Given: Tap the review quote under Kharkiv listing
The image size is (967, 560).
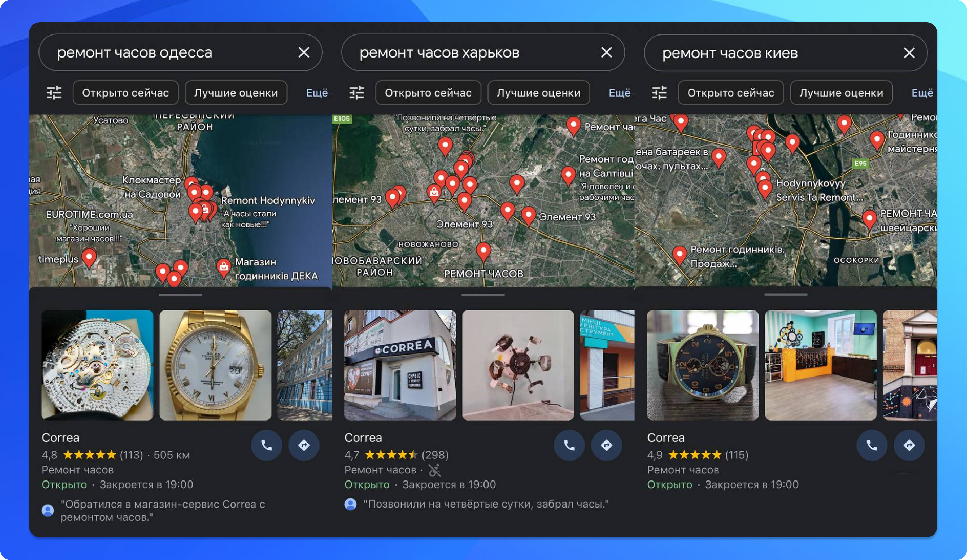Looking at the screenshot, I should [485, 504].
